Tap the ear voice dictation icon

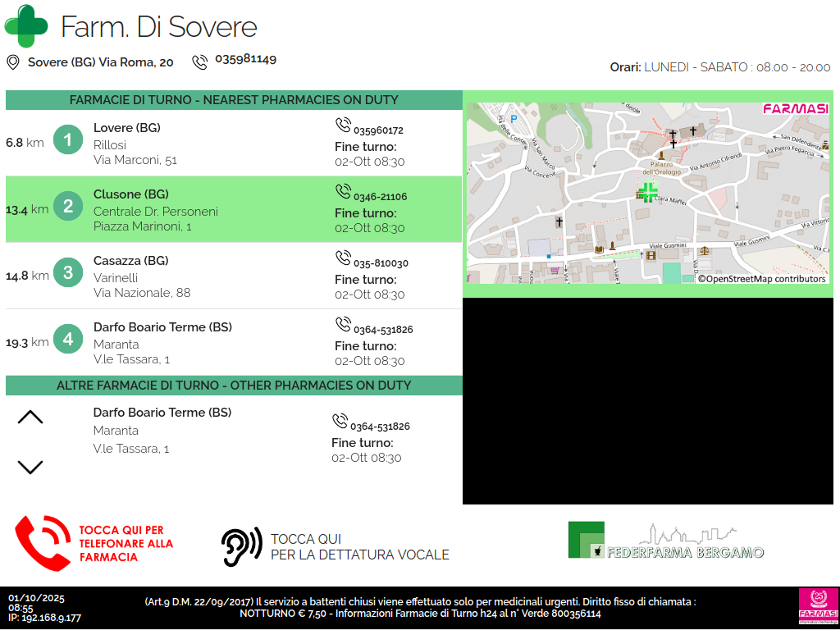(x=241, y=546)
